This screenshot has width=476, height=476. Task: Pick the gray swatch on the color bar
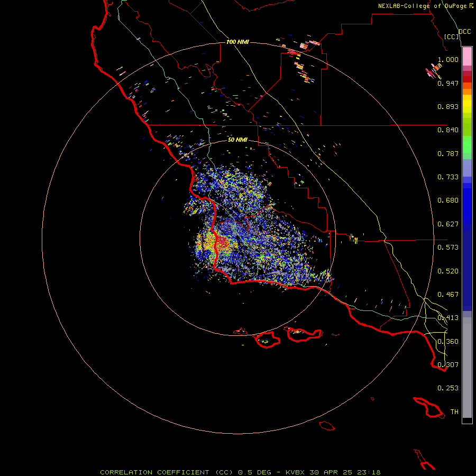point(467,368)
